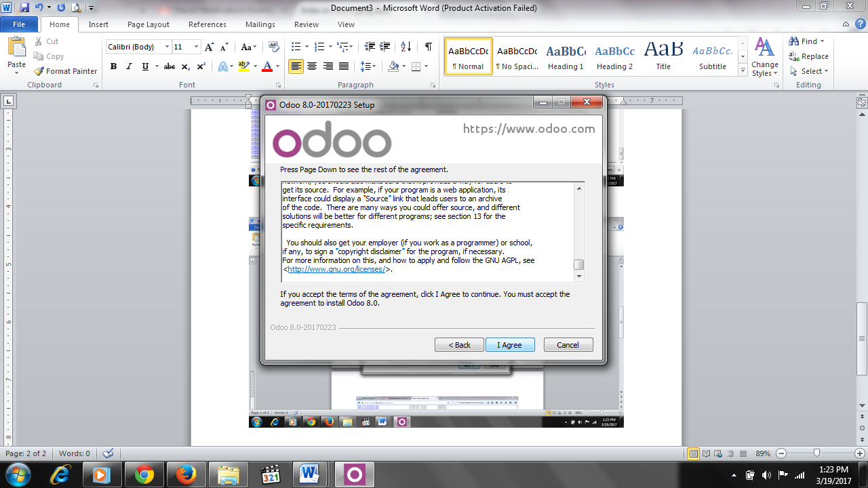This screenshot has height=488, width=868.
Task: Click the Save icon in Quick Access Toolbar
Action: coord(24,8)
